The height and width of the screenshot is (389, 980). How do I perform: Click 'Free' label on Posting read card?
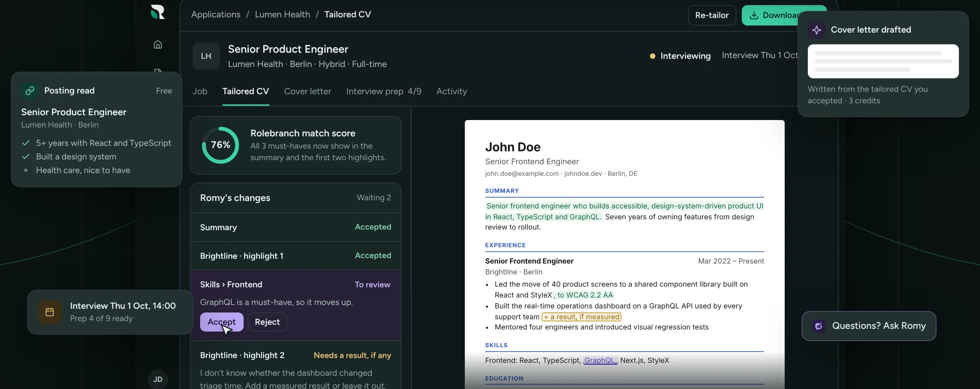click(164, 90)
